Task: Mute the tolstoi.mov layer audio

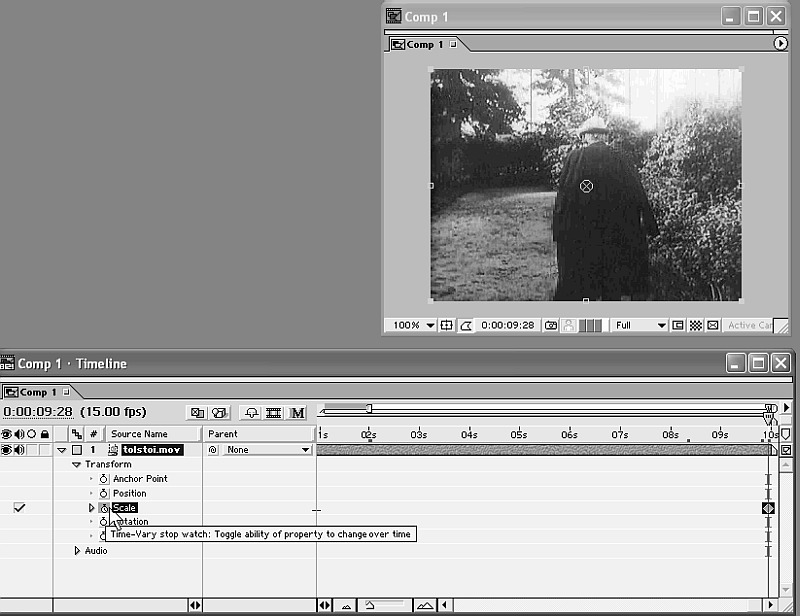Action: tap(19, 450)
